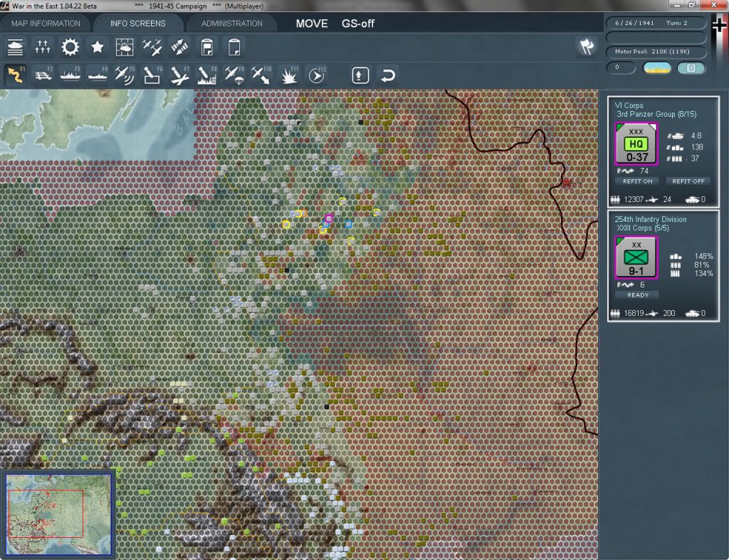Click the VI Corps HQ unit counter
This screenshot has width=729, height=560.
click(636, 144)
